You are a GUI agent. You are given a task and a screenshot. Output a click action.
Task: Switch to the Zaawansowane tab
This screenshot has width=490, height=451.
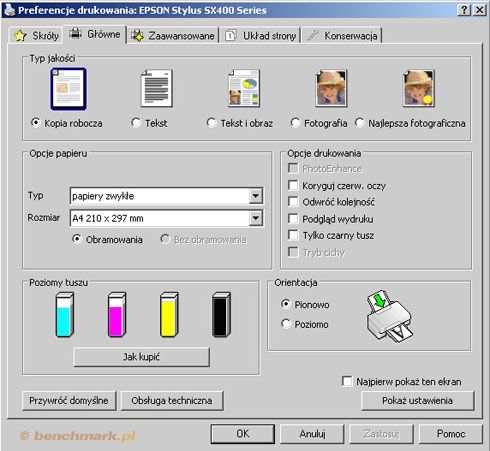(173, 35)
